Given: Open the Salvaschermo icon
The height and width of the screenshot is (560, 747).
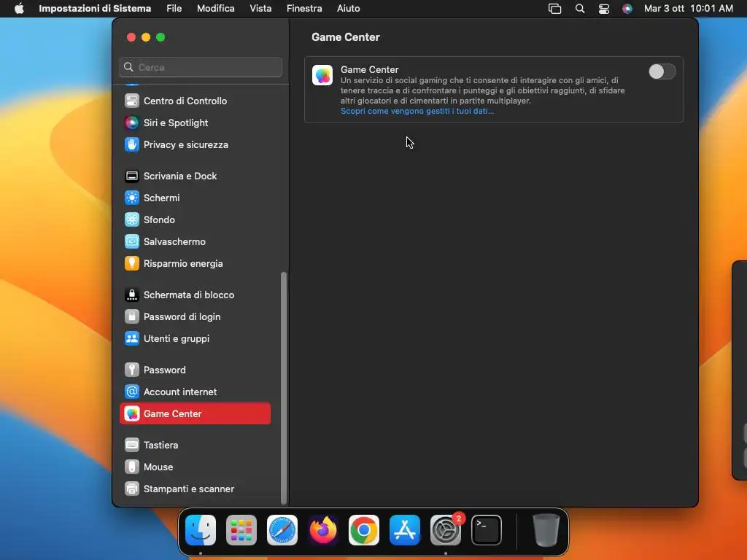Looking at the screenshot, I should [132, 242].
